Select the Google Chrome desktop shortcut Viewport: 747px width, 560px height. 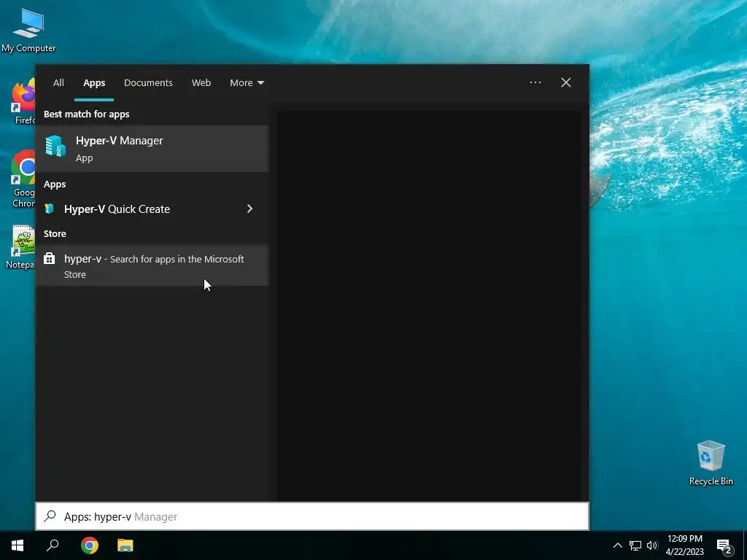coord(23,179)
